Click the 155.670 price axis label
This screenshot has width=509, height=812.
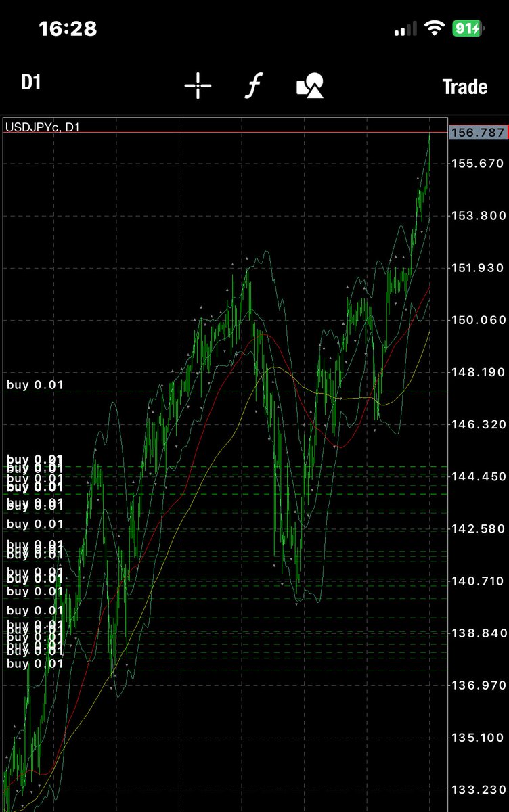pyautogui.click(x=477, y=163)
